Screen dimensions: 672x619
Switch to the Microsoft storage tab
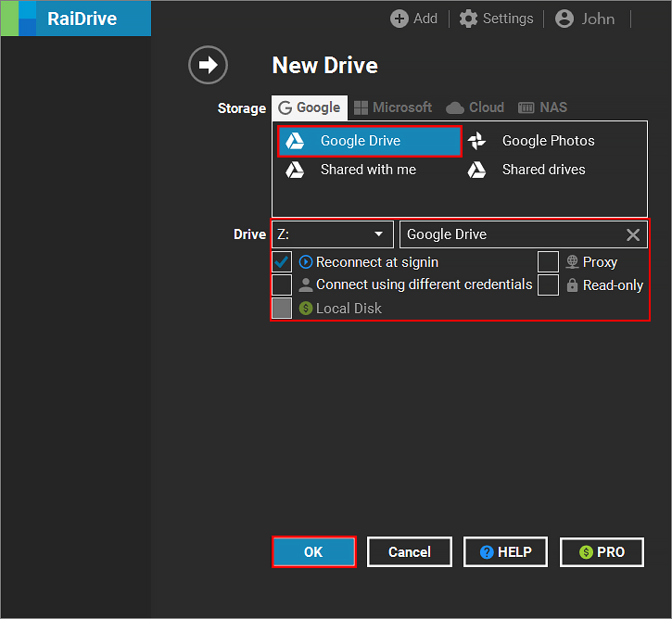click(393, 107)
